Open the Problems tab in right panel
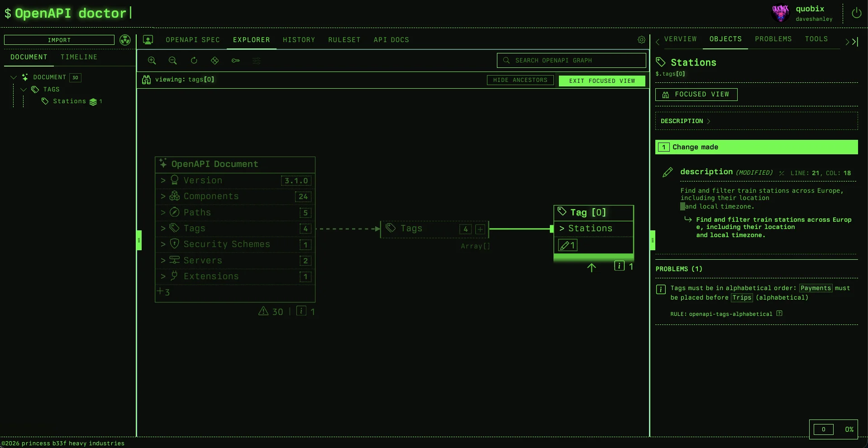868x448 pixels. [773, 39]
